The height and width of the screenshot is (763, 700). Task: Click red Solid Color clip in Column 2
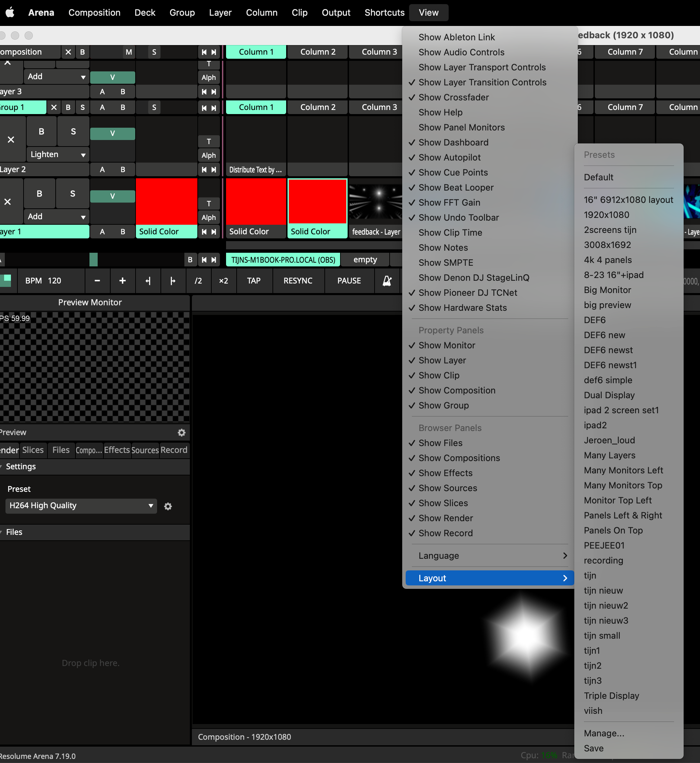pyautogui.click(x=318, y=202)
